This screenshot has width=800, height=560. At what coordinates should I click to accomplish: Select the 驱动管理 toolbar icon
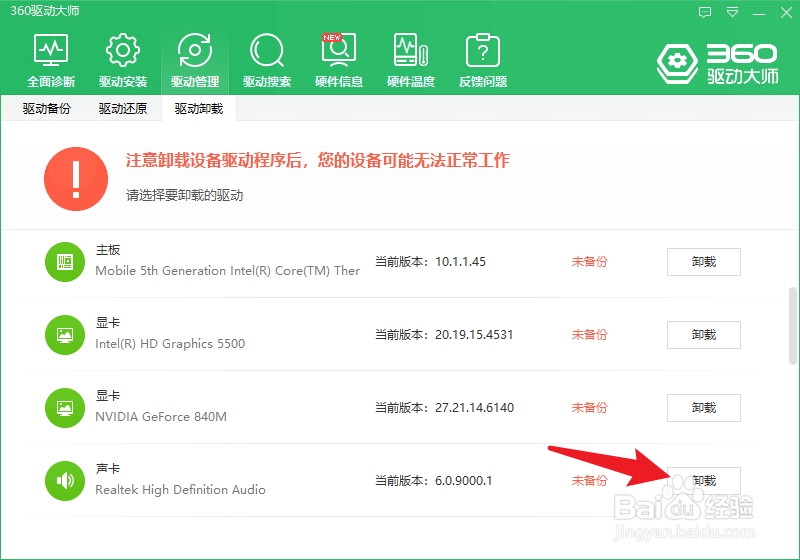[195, 60]
